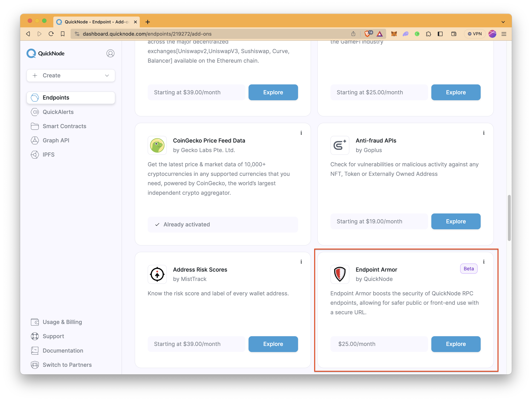Image resolution: width=532 pixels, height=401 pixels.
Task: Explore Anti-fraud APIs add-on
Action: point(456,221)
